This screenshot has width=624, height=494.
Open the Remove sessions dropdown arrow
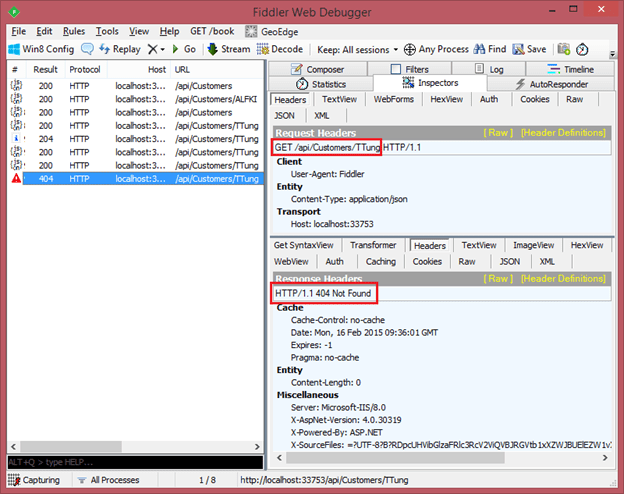pos(162,50)
